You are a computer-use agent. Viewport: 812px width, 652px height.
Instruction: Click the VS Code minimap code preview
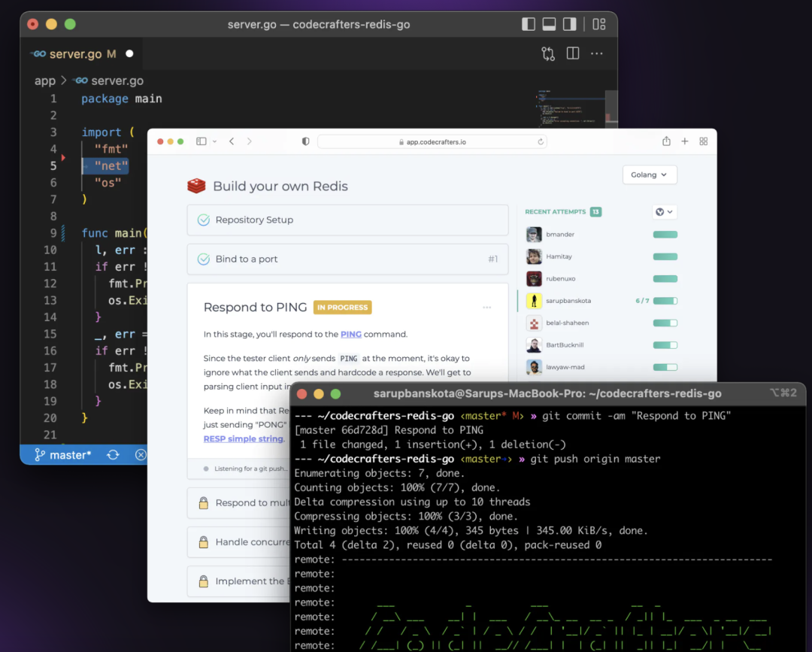(x=570, y=108)
